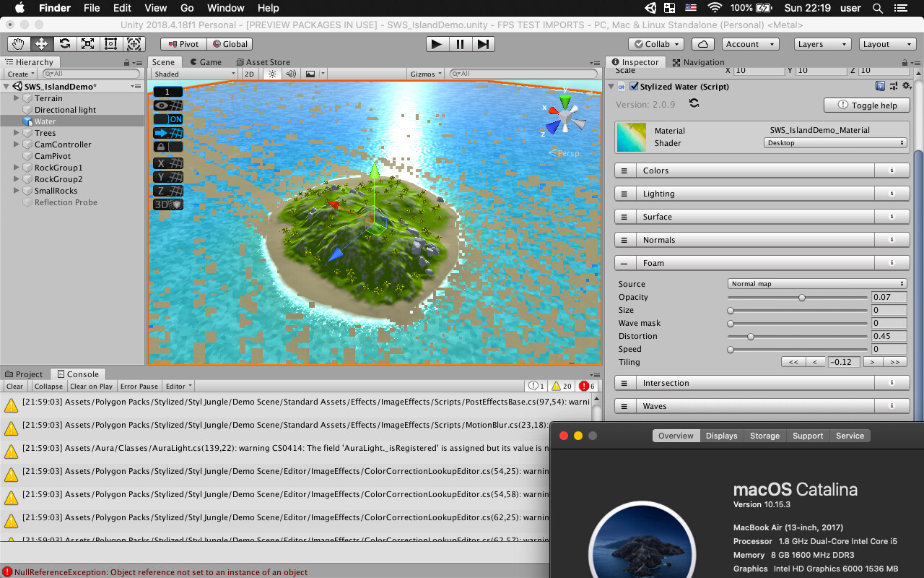924x578 pixels.
Task: Click the red error count badge in Console
Action: coord(586,386)
